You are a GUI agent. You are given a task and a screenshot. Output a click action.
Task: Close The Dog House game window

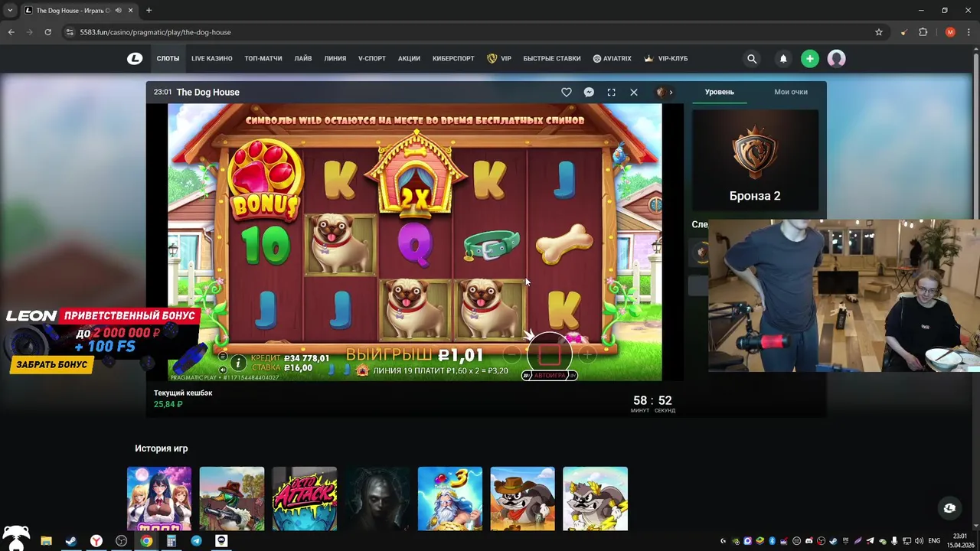[x=634, y=92]
